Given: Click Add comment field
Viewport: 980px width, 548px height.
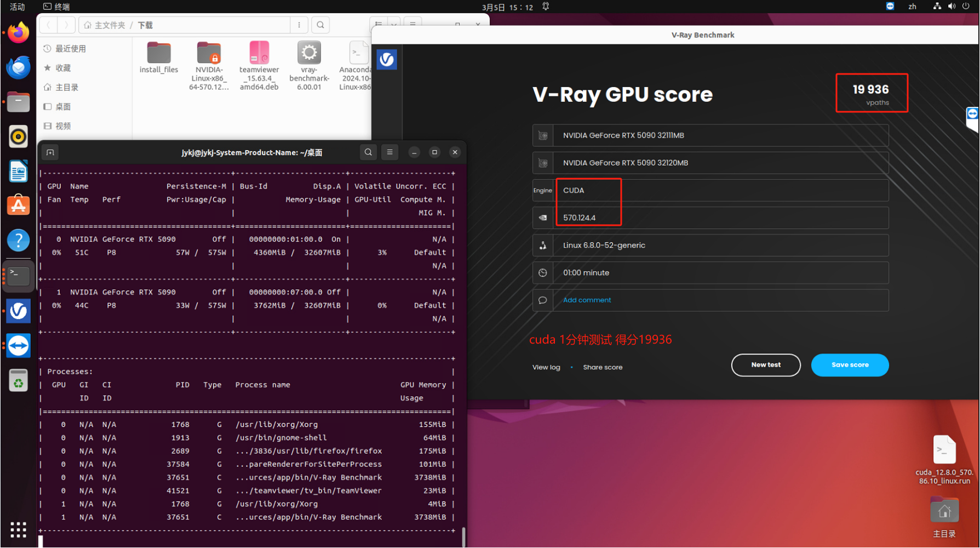Looking at the screenshot, I should pos(710,300).
